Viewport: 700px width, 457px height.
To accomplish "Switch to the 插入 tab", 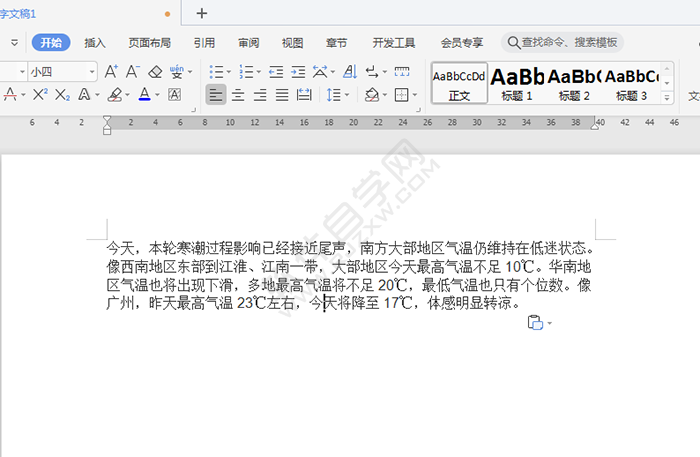I will tap(95, 43).
